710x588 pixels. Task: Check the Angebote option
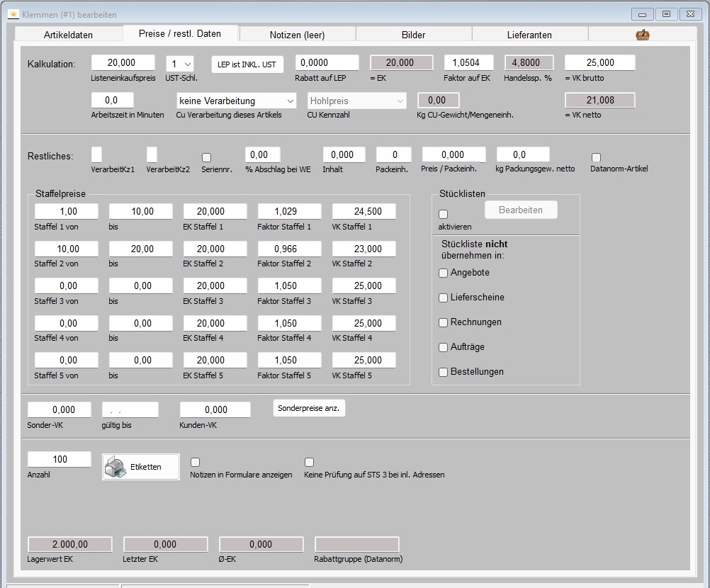click(x=444, y=273)
